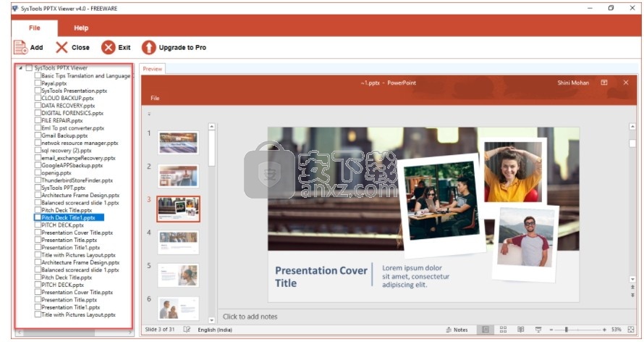Click zoom out minus icon
644x342 pixels.
551,330
